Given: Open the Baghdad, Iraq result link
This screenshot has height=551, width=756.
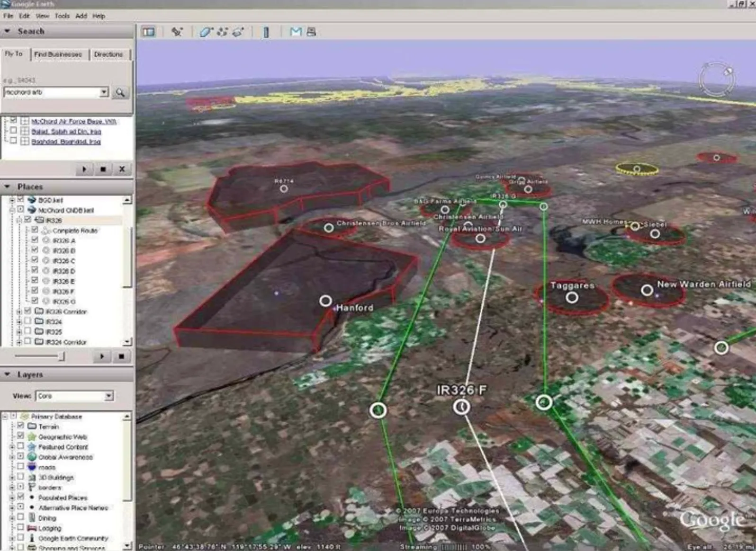Looking at the screenshot, I should point(66,142).
